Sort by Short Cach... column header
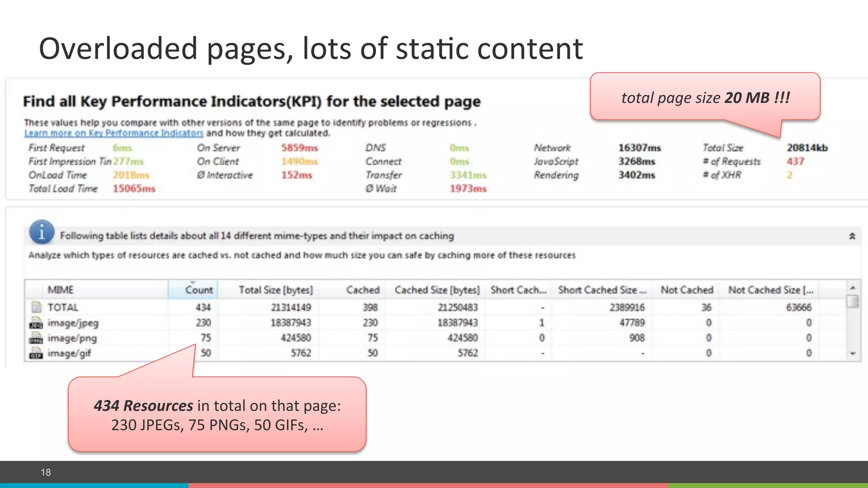868x488 pixels. click(x=518, y=290)
